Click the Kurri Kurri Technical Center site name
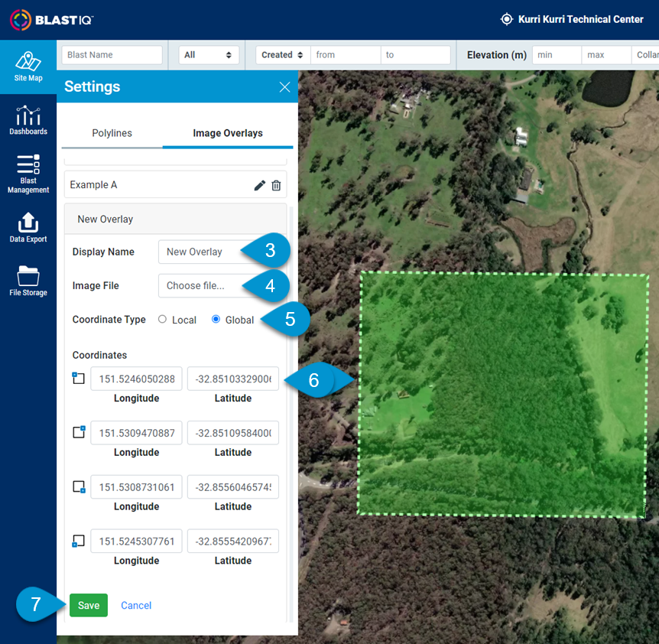This screenshot has width=659, height=644. click(580, 19)
